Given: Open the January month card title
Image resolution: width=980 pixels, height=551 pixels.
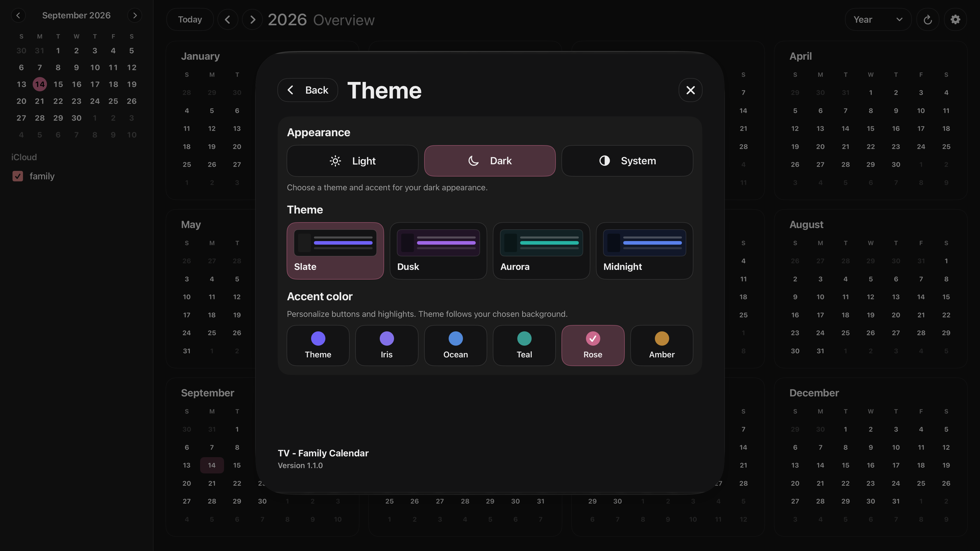Looking at the screenshot, I should pyautogui.click(x=200, y=56).
